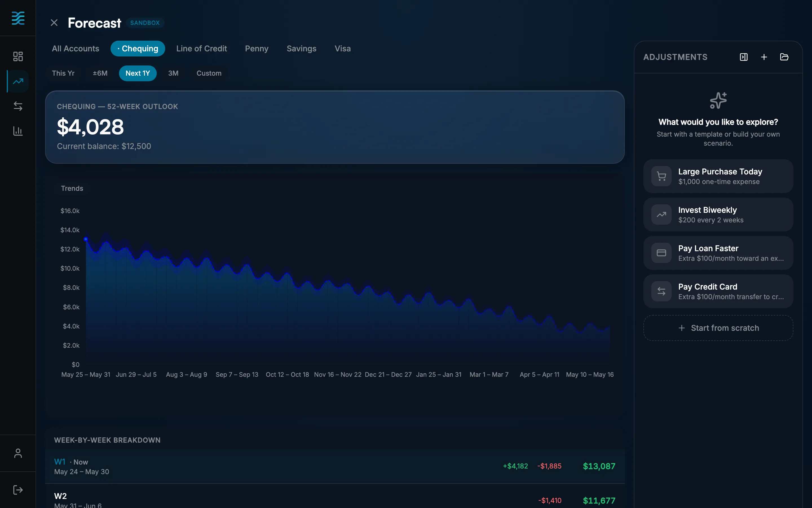Viewport: 812px width, 508px height.
Task: Click the shopping cart icon of Large Purchase
Action: pyautogui.click(x=661, y=176)
